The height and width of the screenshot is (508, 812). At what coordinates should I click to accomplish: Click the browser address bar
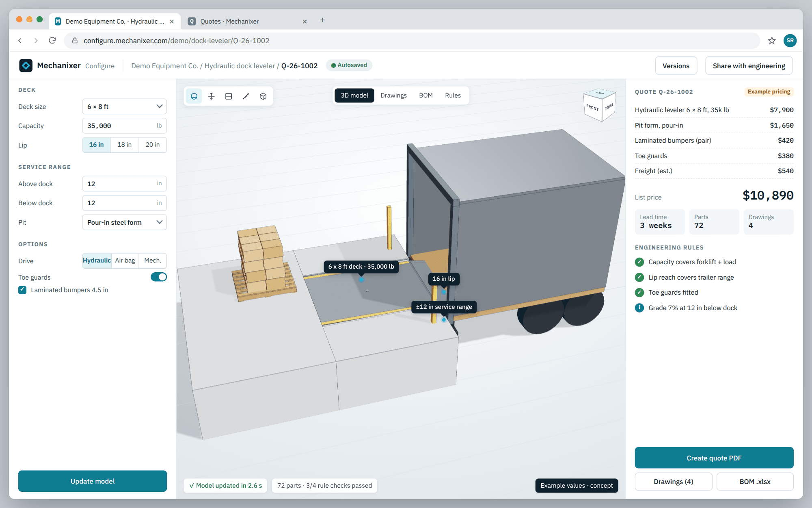[412, 41]
